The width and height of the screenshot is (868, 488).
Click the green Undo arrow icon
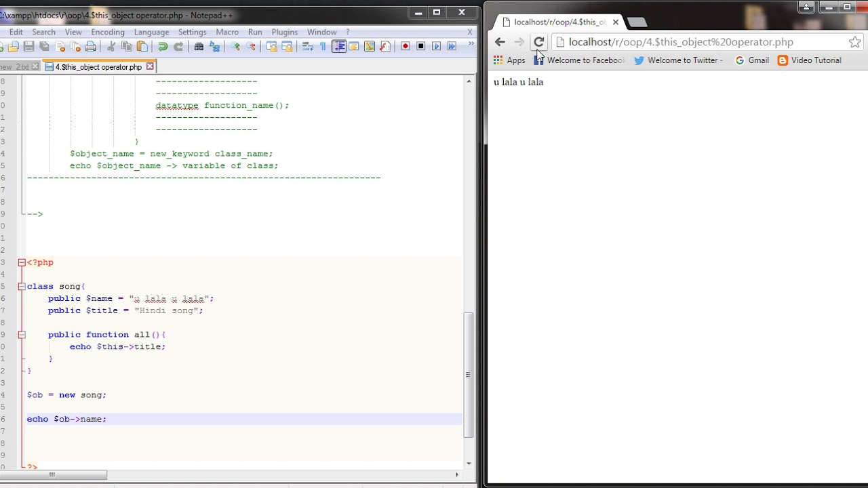[x=163, y=46]
